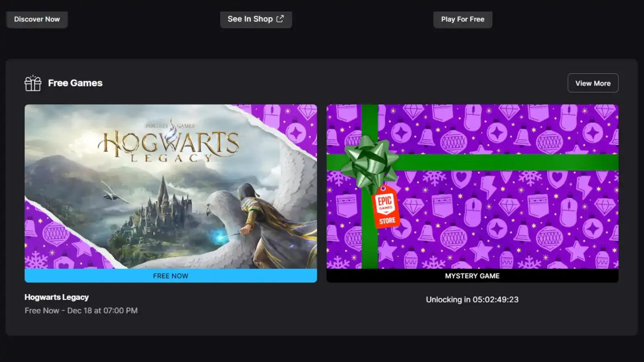Click the MYSTERY GAME label banner
Viewport: 644px width, 362px height.
473,276
